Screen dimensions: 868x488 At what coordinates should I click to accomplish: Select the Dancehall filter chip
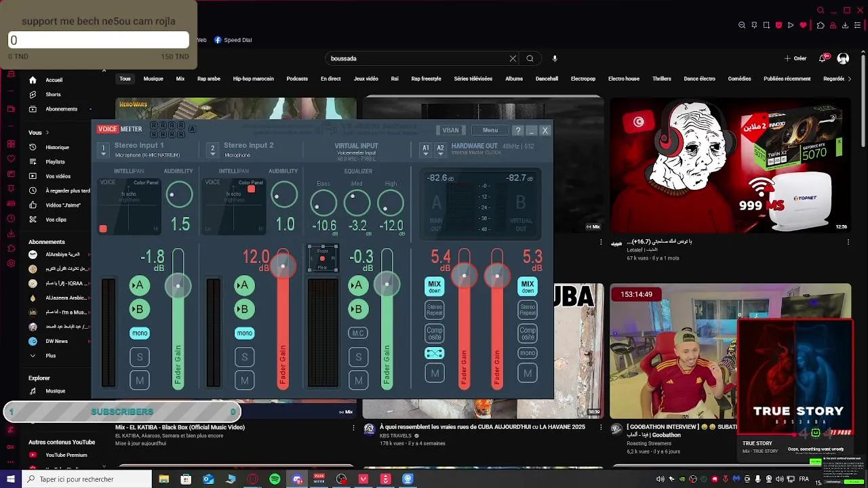coord(547,79)
